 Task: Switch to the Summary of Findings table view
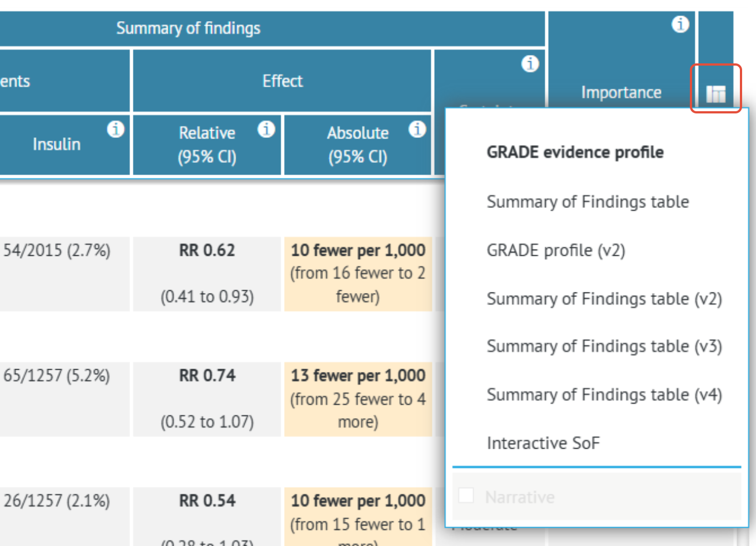[588, 201]
